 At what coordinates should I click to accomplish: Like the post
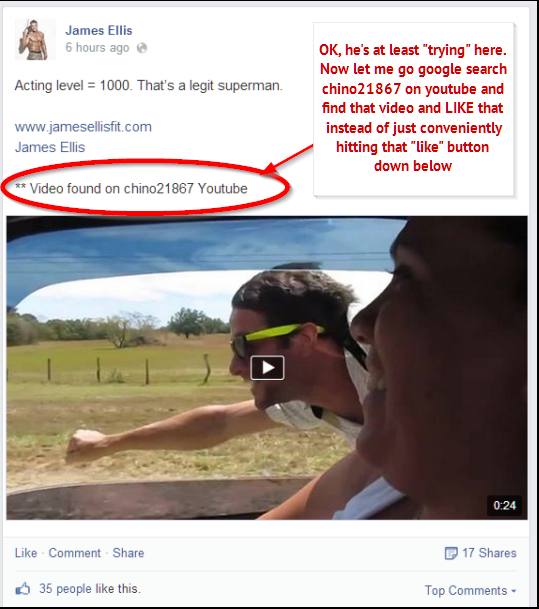click(x=26, y=553)
